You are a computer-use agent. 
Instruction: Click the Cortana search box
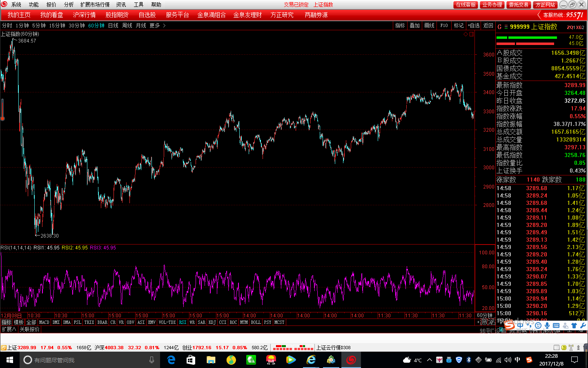coord(90,360)
